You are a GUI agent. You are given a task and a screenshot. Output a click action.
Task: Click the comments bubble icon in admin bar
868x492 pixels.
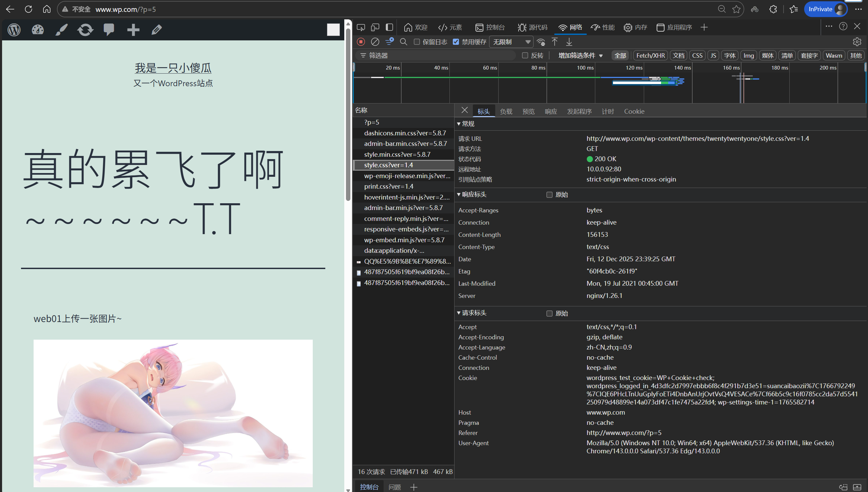[x=109, y=30]
